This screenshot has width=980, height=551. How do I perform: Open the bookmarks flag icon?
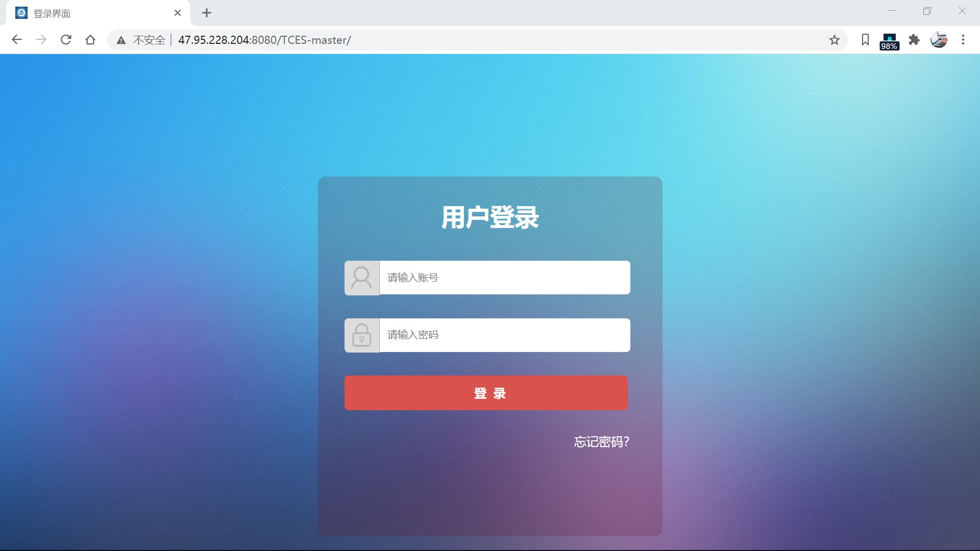click(865, 40)
